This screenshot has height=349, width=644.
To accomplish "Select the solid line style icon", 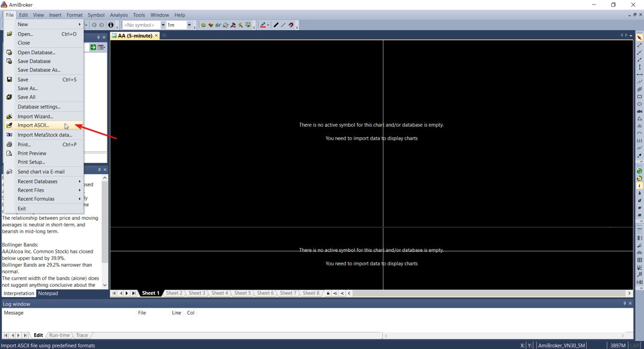I will 276,25.
